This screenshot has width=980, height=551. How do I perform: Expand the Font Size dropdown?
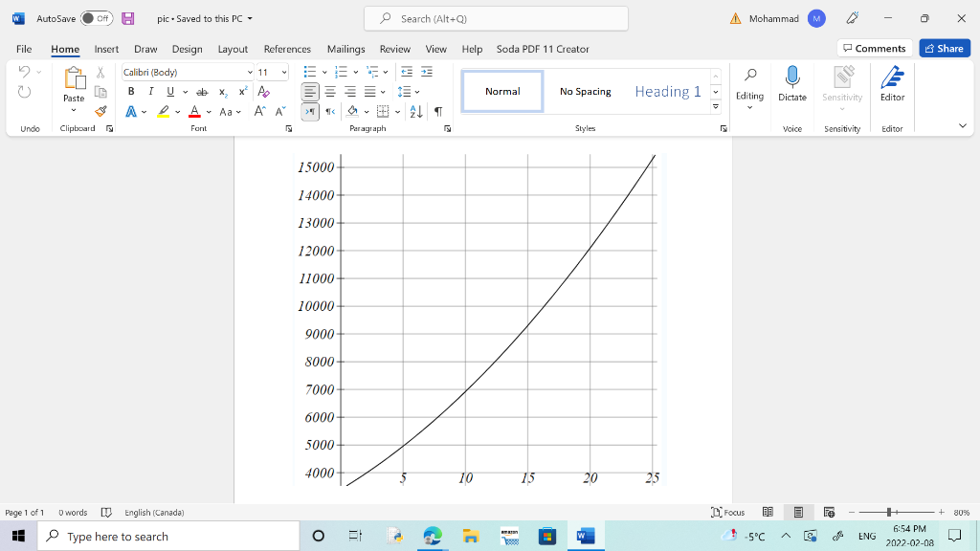pos(282,71)
